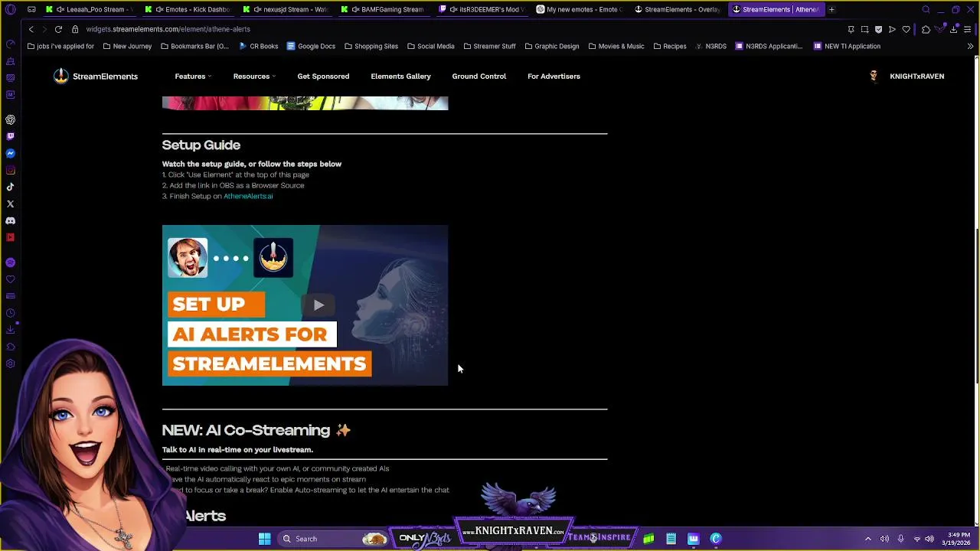Switch to nexusjd Stream tab
This screenshot has width=980, height=551.
pos(286,9)
